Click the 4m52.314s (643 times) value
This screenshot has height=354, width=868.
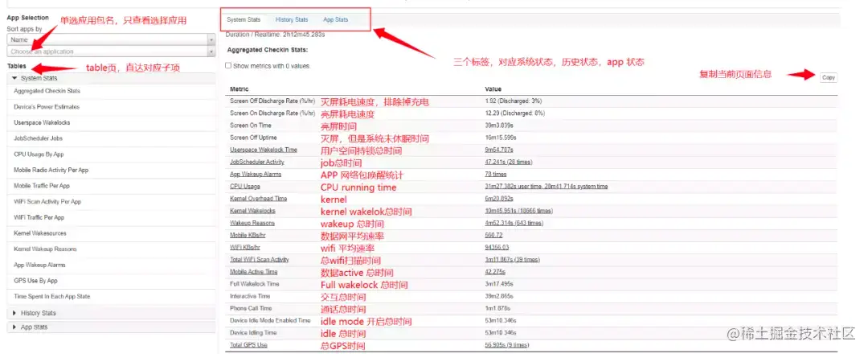pyautogui.click(x=514, y=223)
